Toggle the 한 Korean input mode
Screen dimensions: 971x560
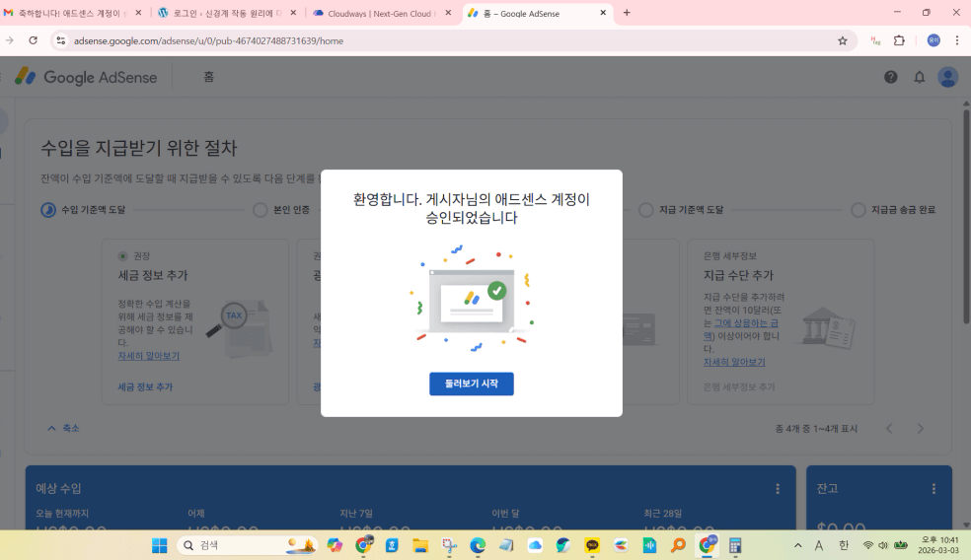coord(844,545)
